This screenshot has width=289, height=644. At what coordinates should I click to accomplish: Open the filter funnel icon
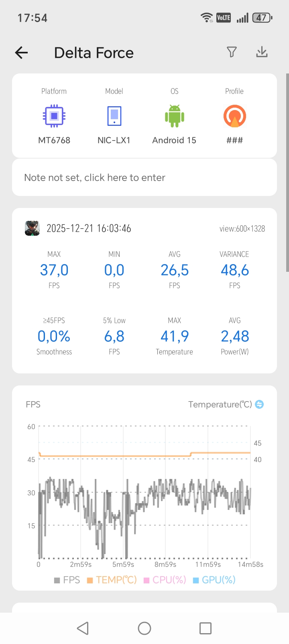click(232, 52)
